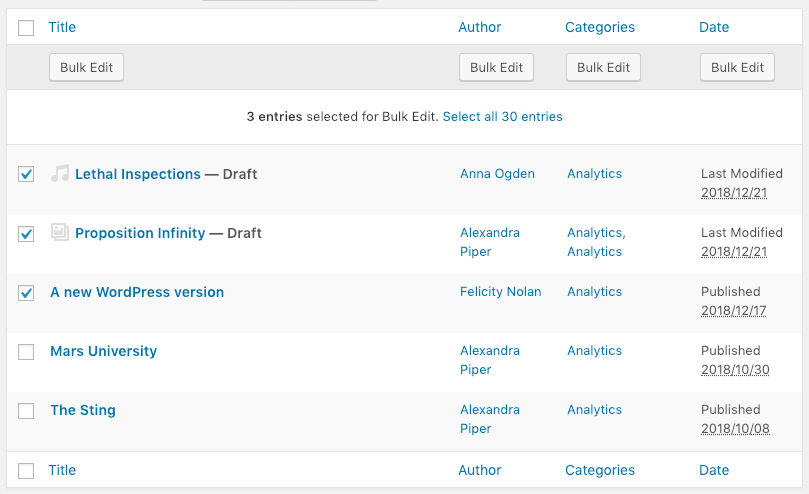809x494 pixels.
Task: Deselect the A new WordPress version checkbox
Action: 27,292
